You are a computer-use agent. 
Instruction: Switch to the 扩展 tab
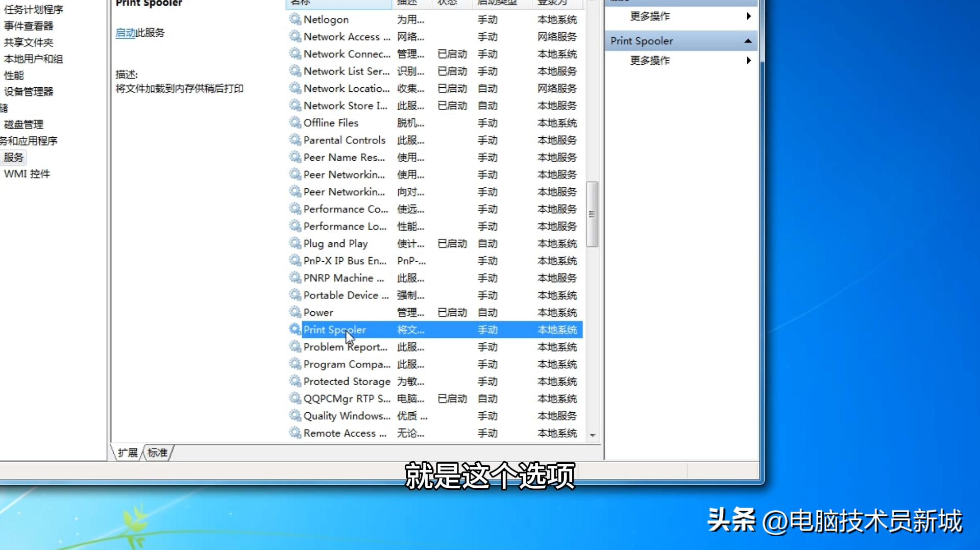[x=128, y=453]
